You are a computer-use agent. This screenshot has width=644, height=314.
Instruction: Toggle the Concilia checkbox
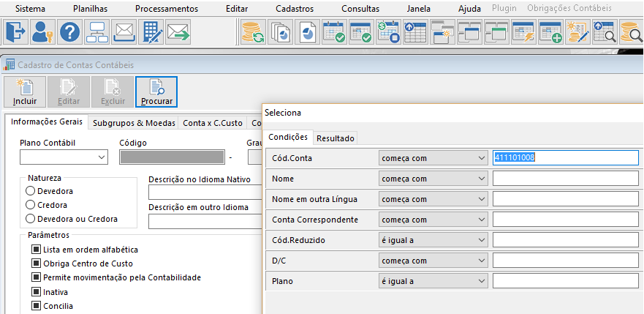37,306
